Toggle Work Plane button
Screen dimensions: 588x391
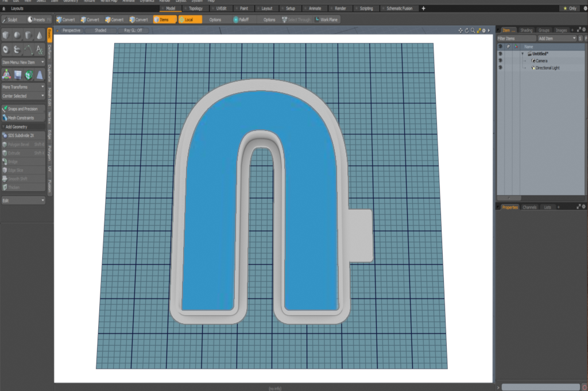(326, 20)
